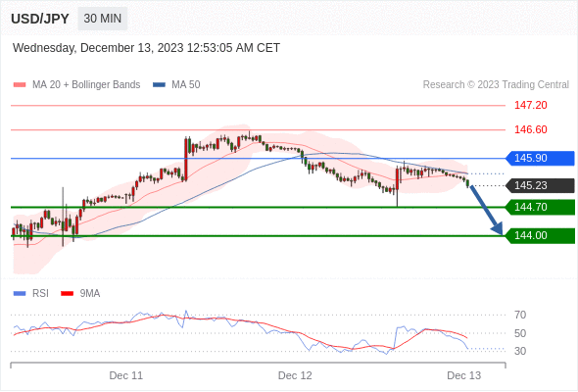
Task: Click the Dec 13 date axis label
Action: coord(463,375)
